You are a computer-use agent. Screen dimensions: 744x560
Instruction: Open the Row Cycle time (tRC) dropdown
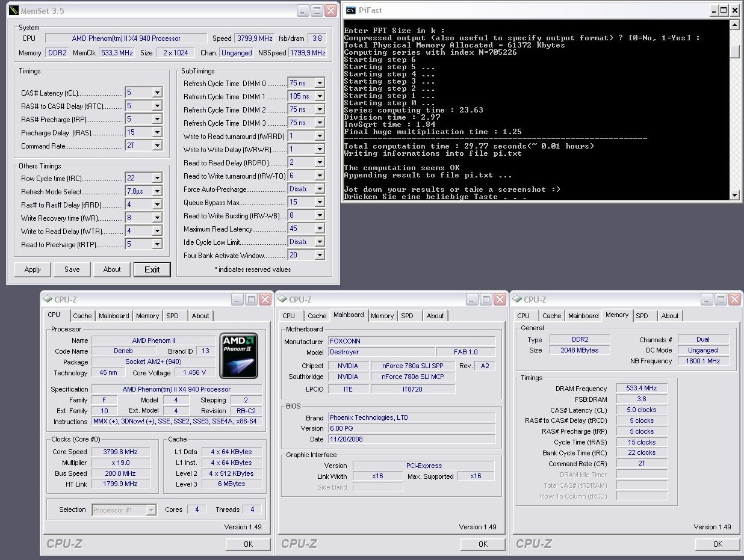157,178
